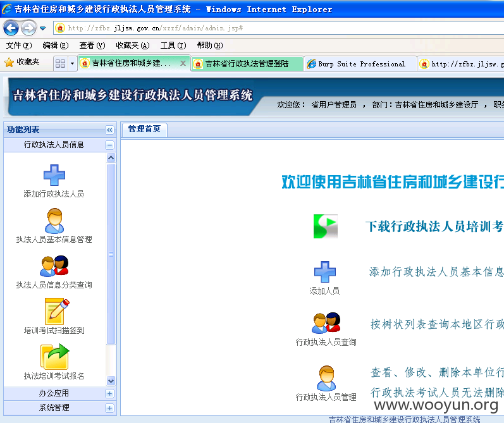Open the 工具(T) menu
Image resolution: width=504 pixels, height=423 pixels.
(173, 46)
